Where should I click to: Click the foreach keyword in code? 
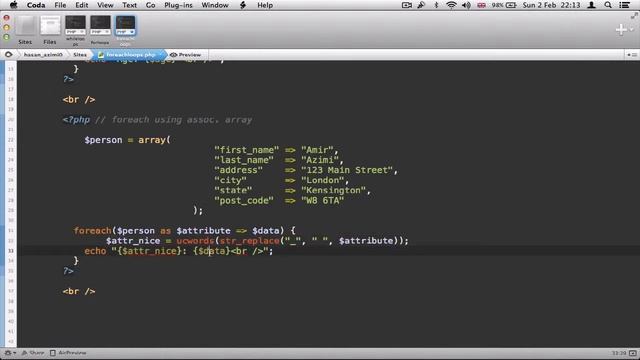click(x=93, y=231)
